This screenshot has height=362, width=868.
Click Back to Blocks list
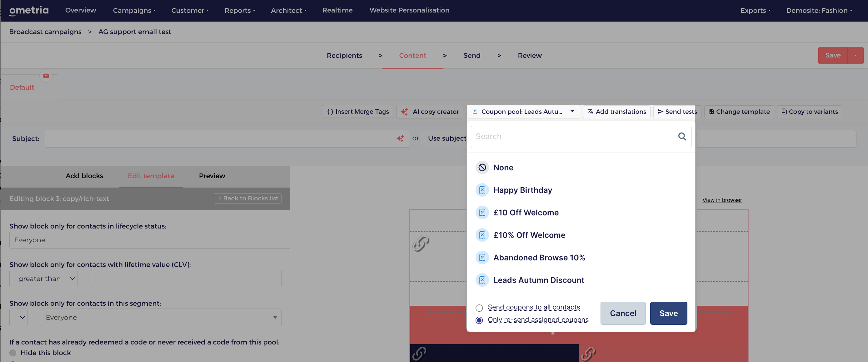(248, 198)
